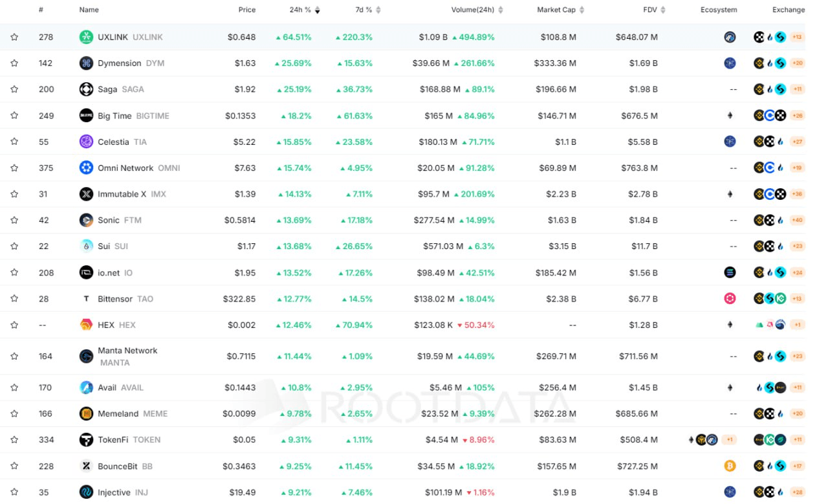This screenshot has height=504, width=828.
Task: Click Bittensor's price $322.85
Action: pyautogui.click(x=239, y=299)
